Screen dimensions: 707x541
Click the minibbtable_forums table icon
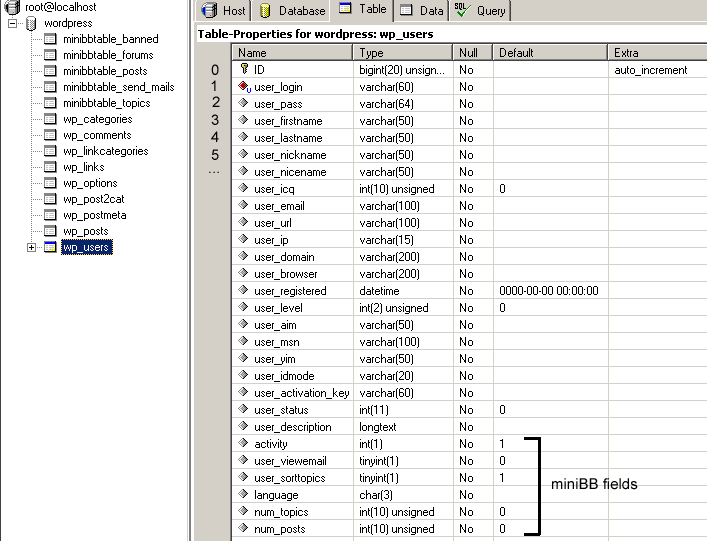[x=50, y=55]
